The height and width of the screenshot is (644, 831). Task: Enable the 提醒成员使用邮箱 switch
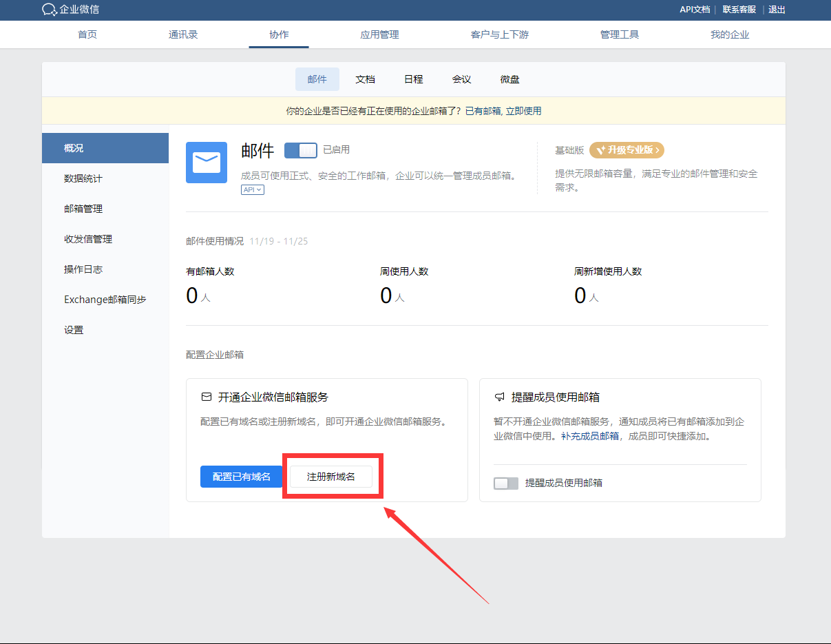point(505,484)
